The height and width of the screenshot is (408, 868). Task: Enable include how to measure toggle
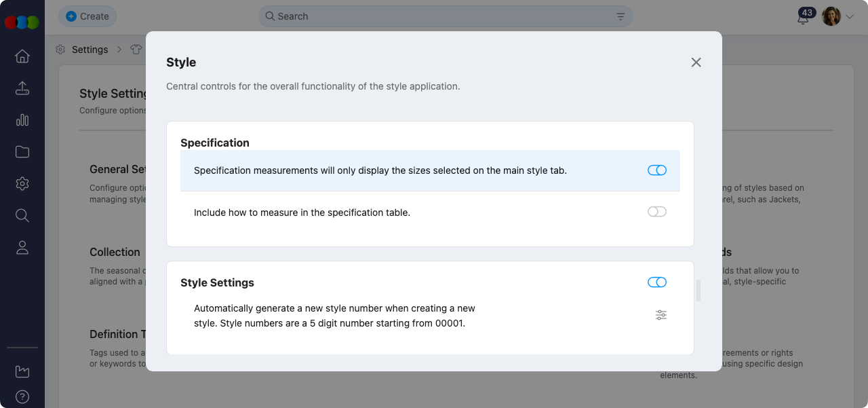click(x=656, y=212)
